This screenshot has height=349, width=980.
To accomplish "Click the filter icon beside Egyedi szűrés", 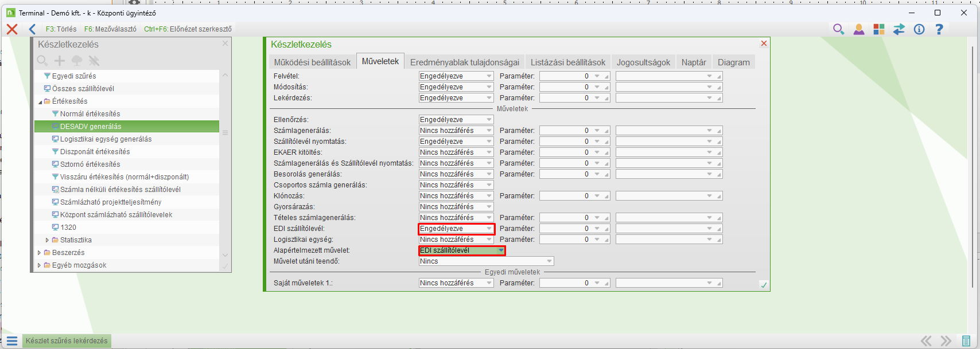I will 48,76.
